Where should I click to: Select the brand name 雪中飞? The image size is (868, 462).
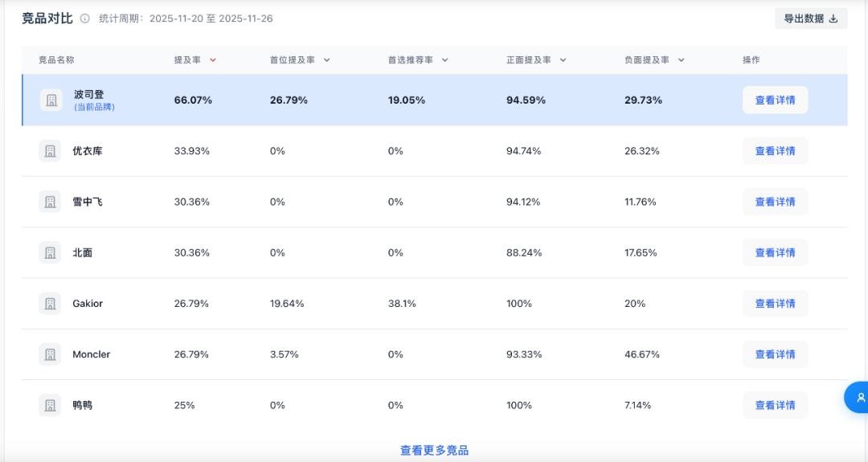click(88, 202)
